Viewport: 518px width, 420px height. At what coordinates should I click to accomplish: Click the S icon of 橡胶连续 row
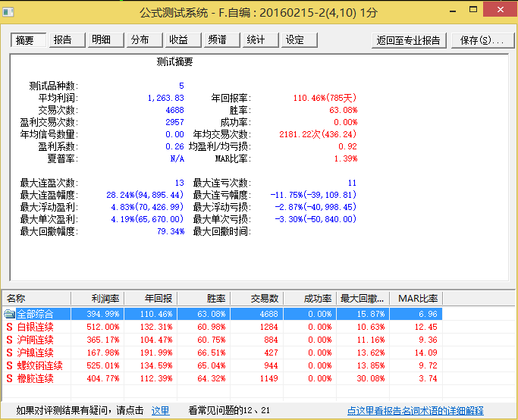(x=10, y=378)
